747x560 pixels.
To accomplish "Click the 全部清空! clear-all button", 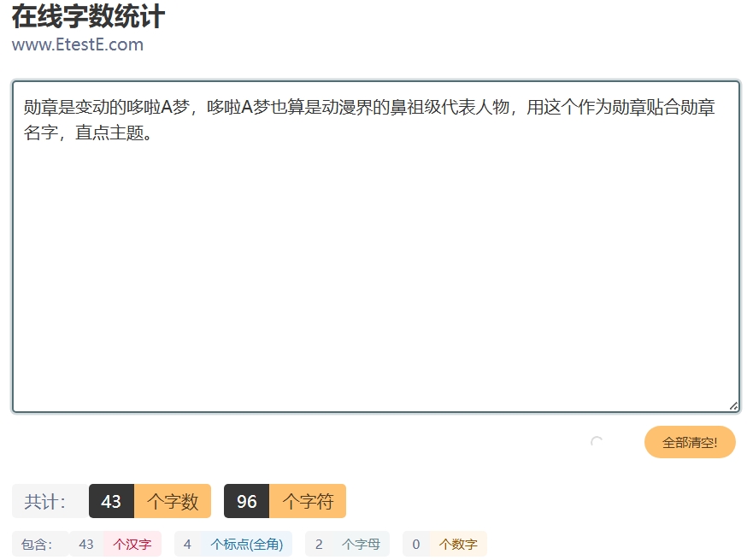I will (690, 442).
